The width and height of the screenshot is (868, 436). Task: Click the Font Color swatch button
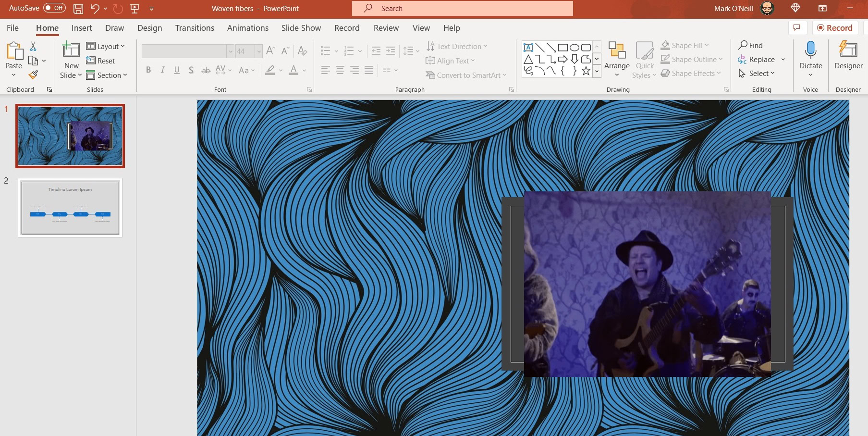coord(293,70)
